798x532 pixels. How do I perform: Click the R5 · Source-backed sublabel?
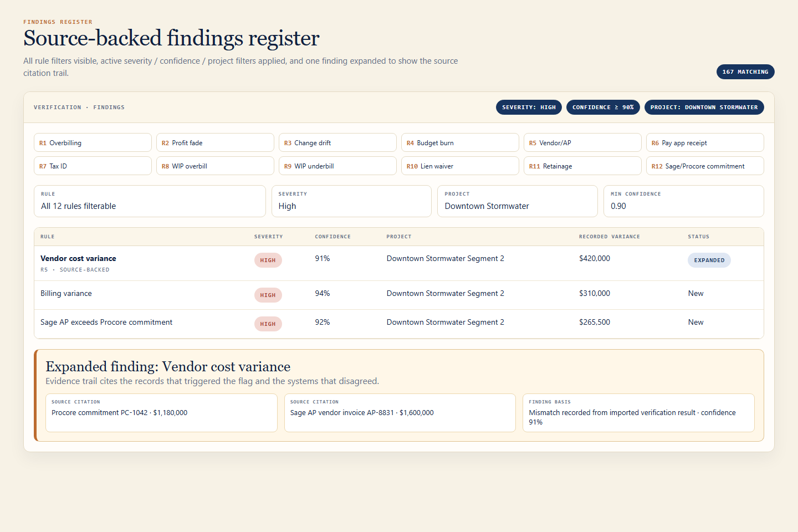(75, 270)
